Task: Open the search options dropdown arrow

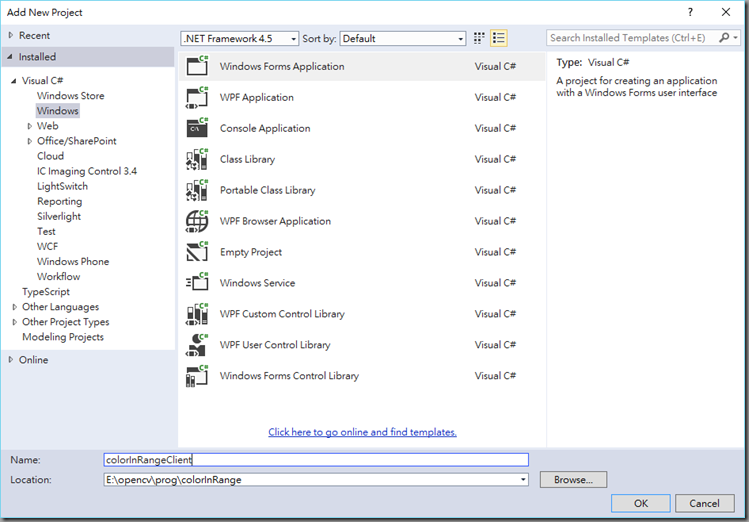Action: click(x=736, y=38)
